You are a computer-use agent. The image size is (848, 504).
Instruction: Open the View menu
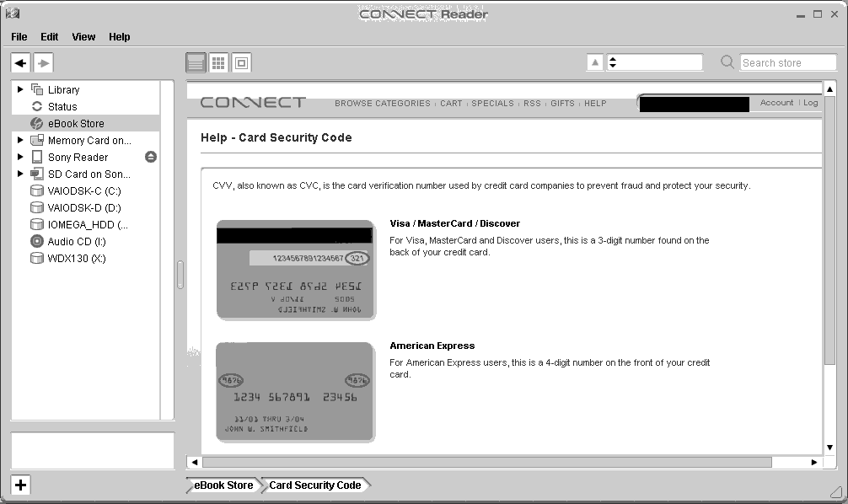pyautogui.click(x=83, y=37)
